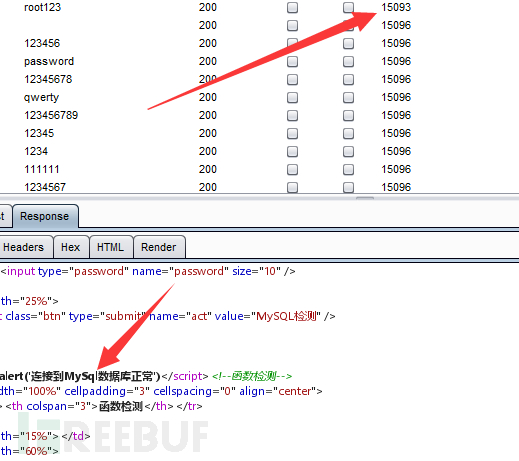Tick the right checkbox in 111111 row
The image size is (519, 461).
(348, 169)
